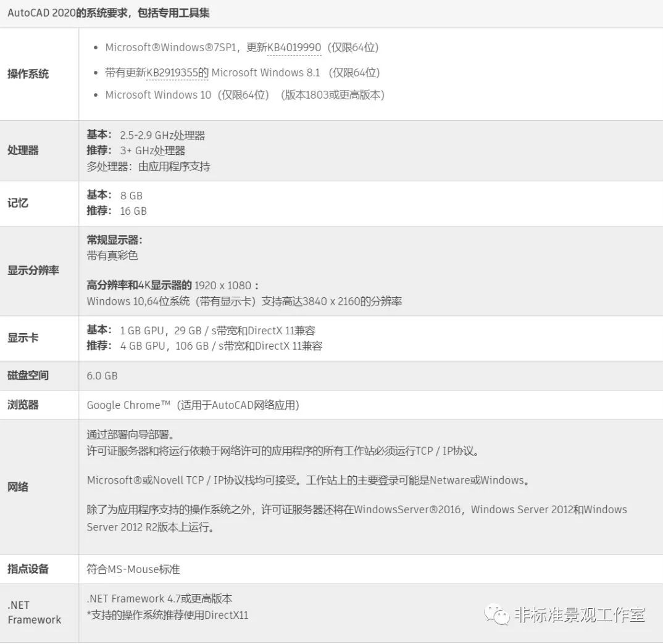Select the '*支持的操作系统推荐使用DirectX11' note
Image resolution: width=663 pixels, height=644 pixels.
pos(167,615)
